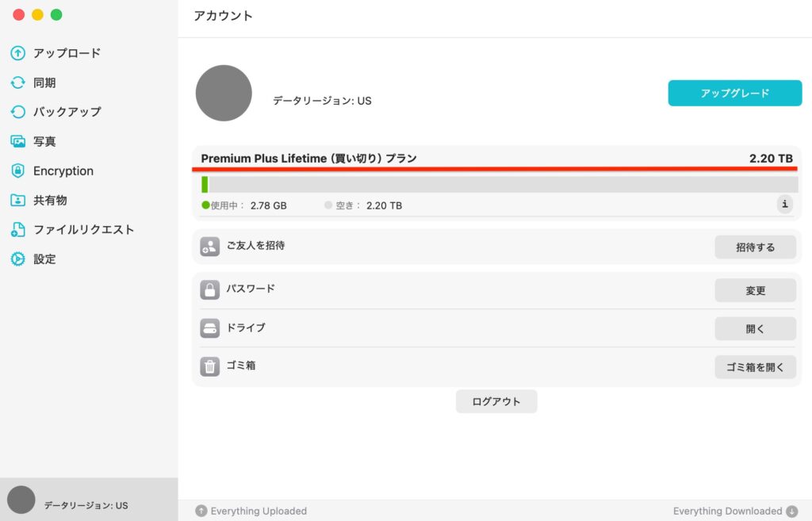Open the 同期 (sync) section
This screenshot has width=812, height=521.
pos(48,82)
